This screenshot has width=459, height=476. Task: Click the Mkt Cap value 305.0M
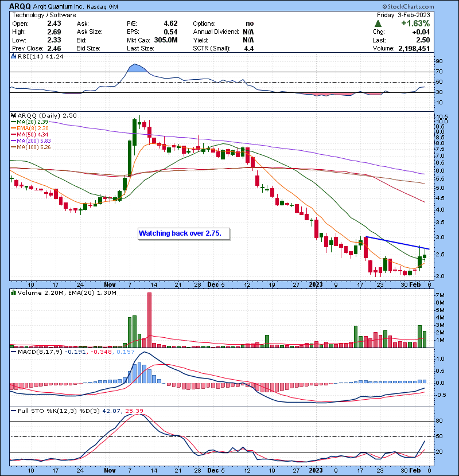166,40
